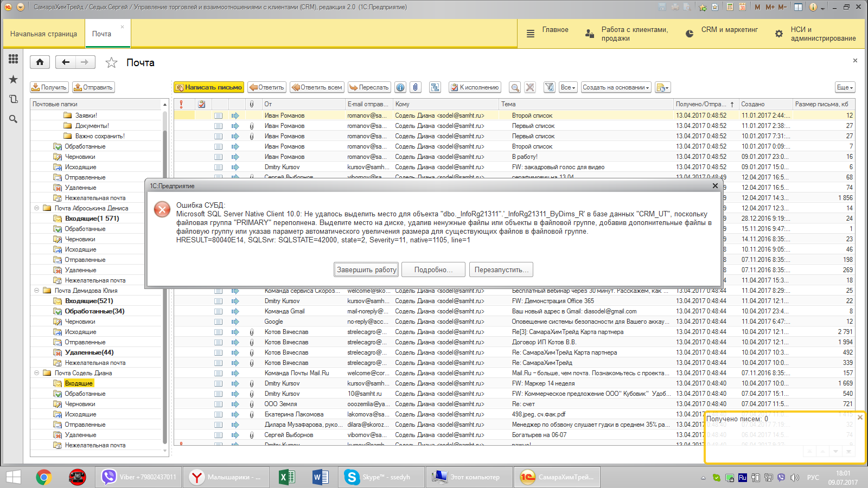Click the home icon in navigation bar
Viewport: 868px width, 488px height.
[x=40, y=62]
